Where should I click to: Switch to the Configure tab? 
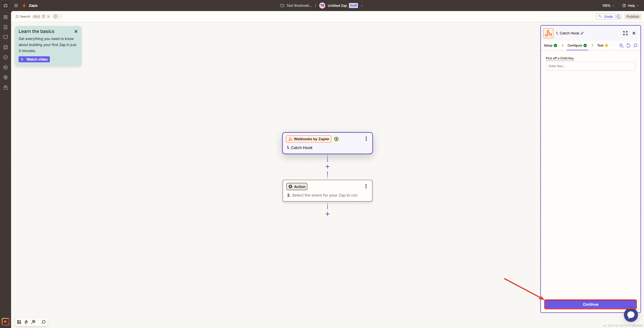[577, 45]
